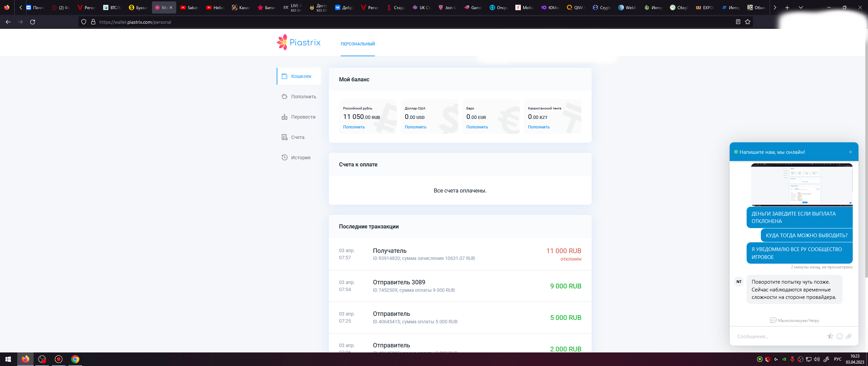Bookmark this page with star icon
868x366 pixels.
(x=748, y=22)
